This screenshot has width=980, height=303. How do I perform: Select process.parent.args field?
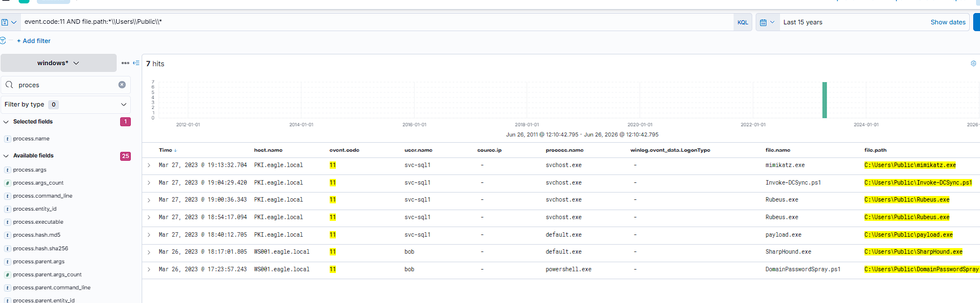coord(39,262)
